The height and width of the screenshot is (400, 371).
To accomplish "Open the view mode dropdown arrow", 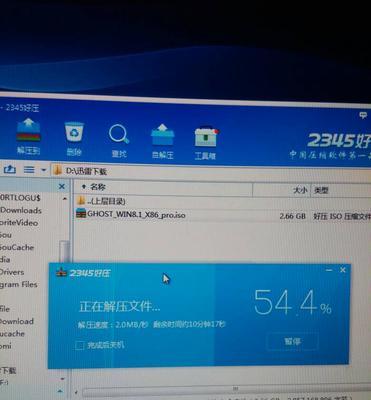I will pos(43,170).
